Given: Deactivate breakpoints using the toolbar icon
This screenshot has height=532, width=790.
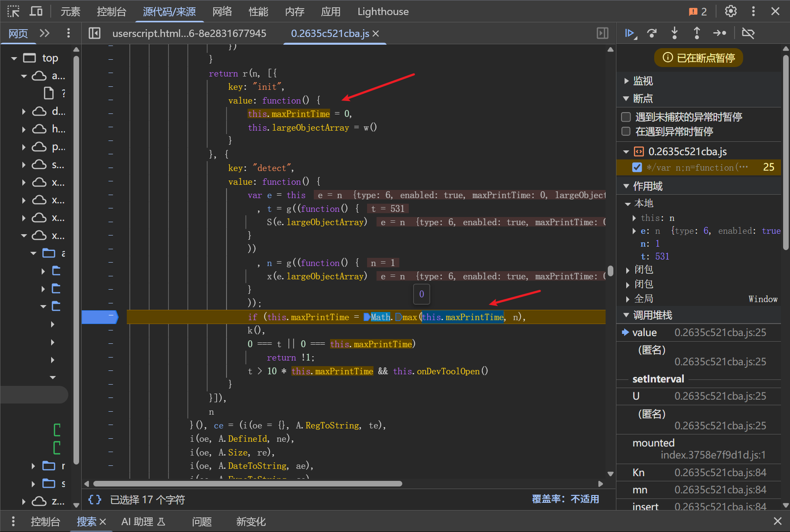Looking at the screenshot, I should pyautogui.click(x=748, y=33).
